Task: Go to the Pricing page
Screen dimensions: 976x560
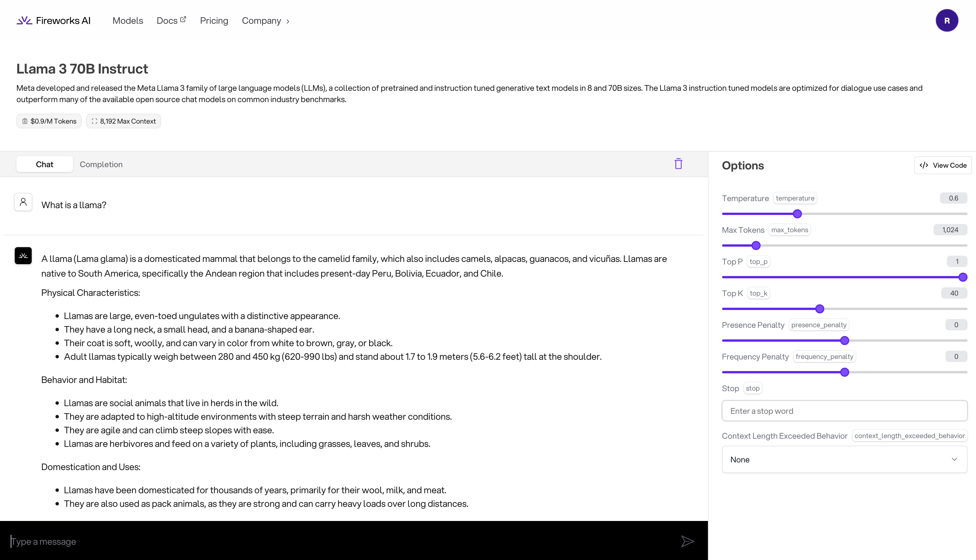Action: click(214, 21)
